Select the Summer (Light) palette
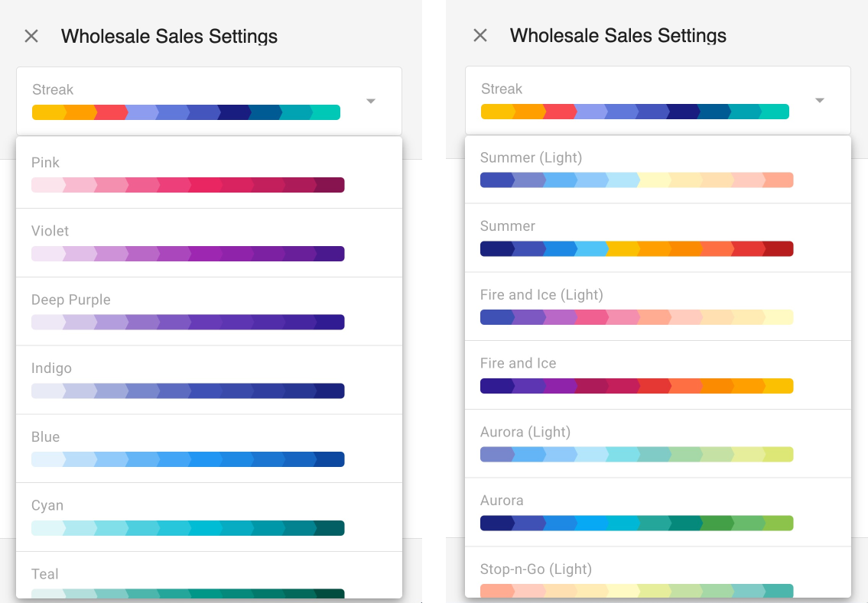Screen dimensions: 868x603 click(637, 170)
